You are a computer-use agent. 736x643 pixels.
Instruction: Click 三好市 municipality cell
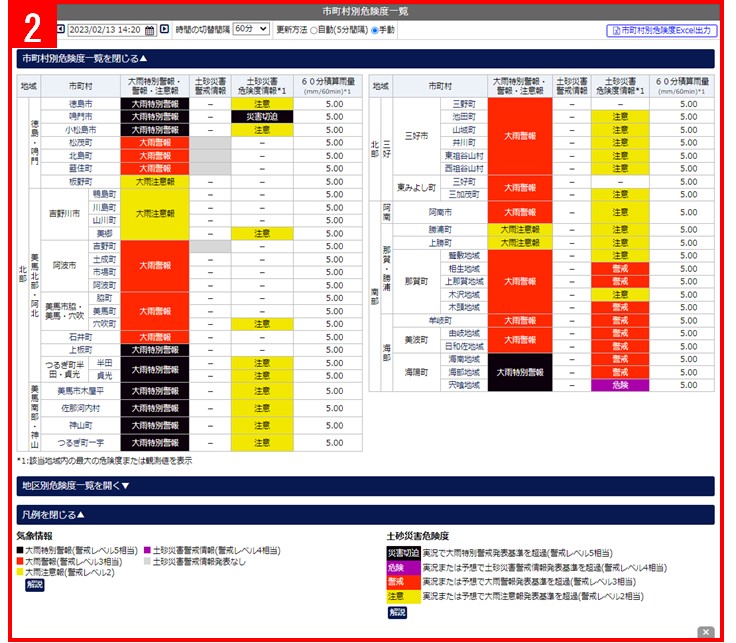coord(416,136)
